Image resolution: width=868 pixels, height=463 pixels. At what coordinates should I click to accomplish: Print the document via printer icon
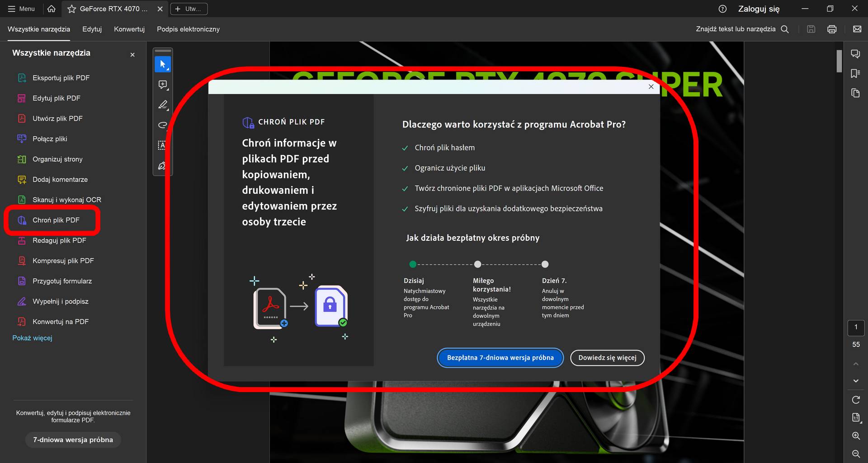tap(832, 29)
